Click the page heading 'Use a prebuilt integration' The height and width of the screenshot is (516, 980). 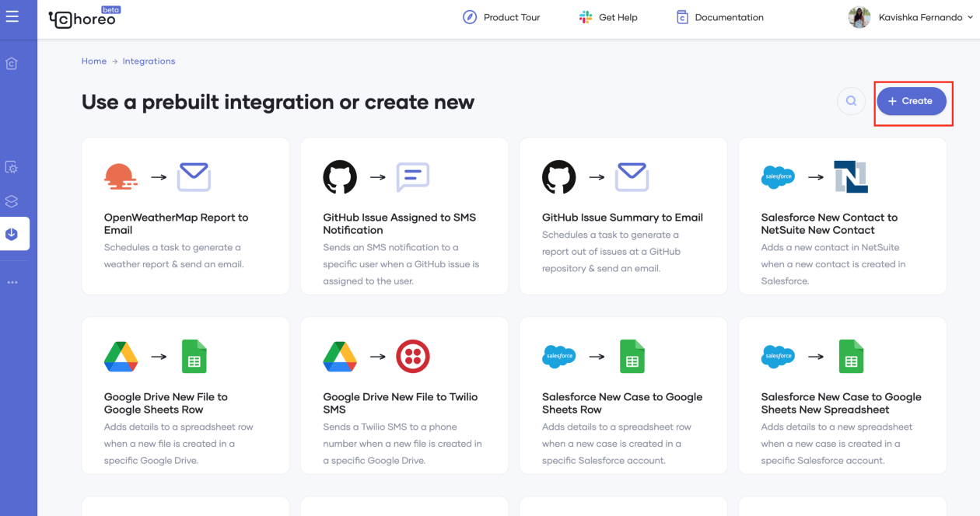278,102
